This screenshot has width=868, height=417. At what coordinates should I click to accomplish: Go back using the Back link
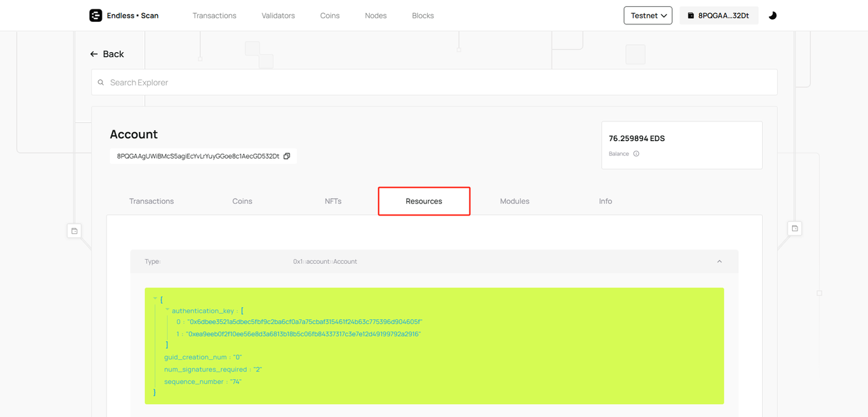pyautogui.click(x=107, y=54)
